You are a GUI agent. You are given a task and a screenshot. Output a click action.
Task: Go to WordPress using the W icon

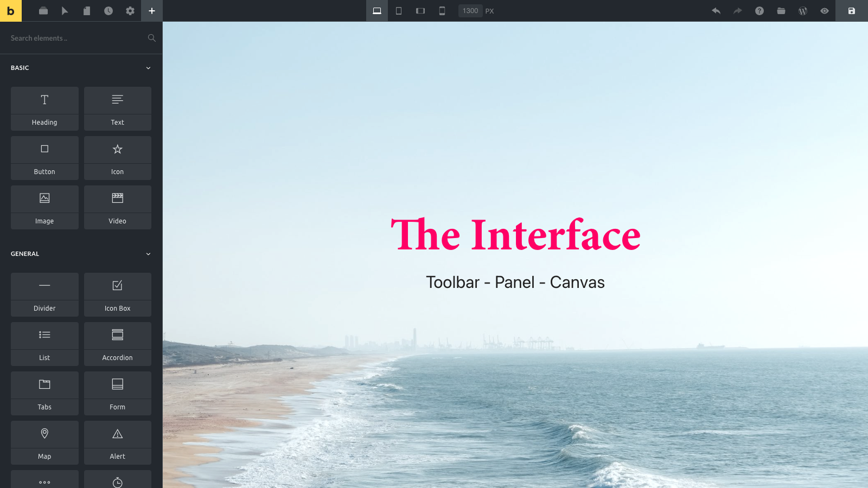(802, 11)
